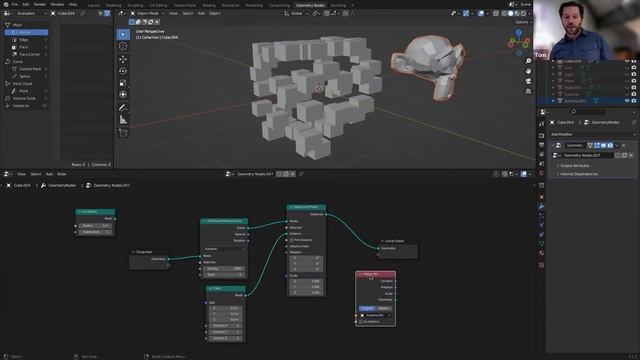Toggle render camera icon for Suzanne.001 row
This screenshot has height=360, width=640.
(634, 101)
